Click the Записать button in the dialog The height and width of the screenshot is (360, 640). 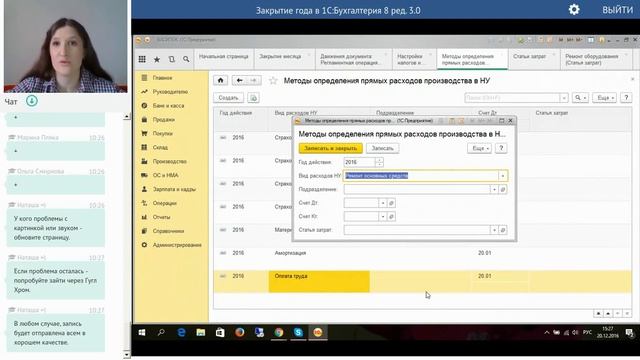[382, 148]
